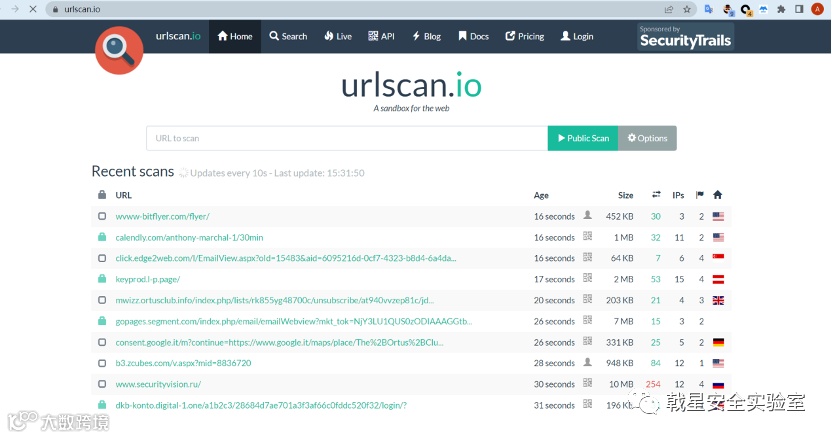Open scan mwizz.ortusclub.info unsubscribe
This screenshot has width=832, height=438.
pyautogui.click(x=275, y=300)
